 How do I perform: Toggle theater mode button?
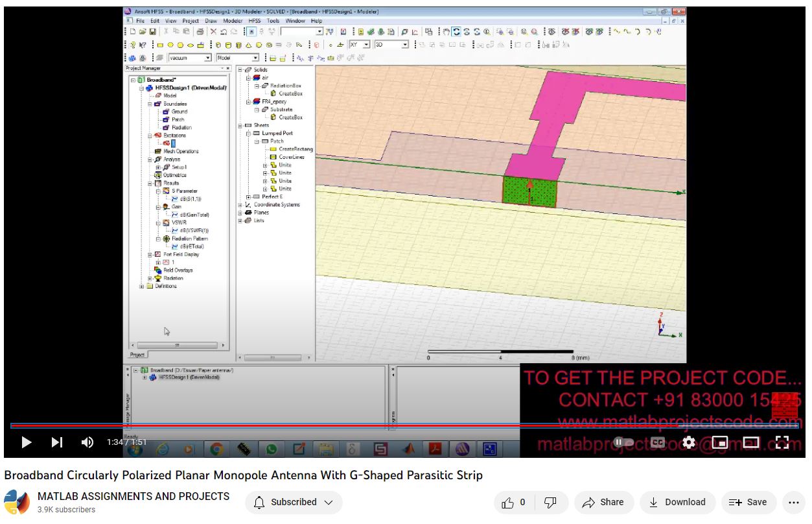point(751,442)
